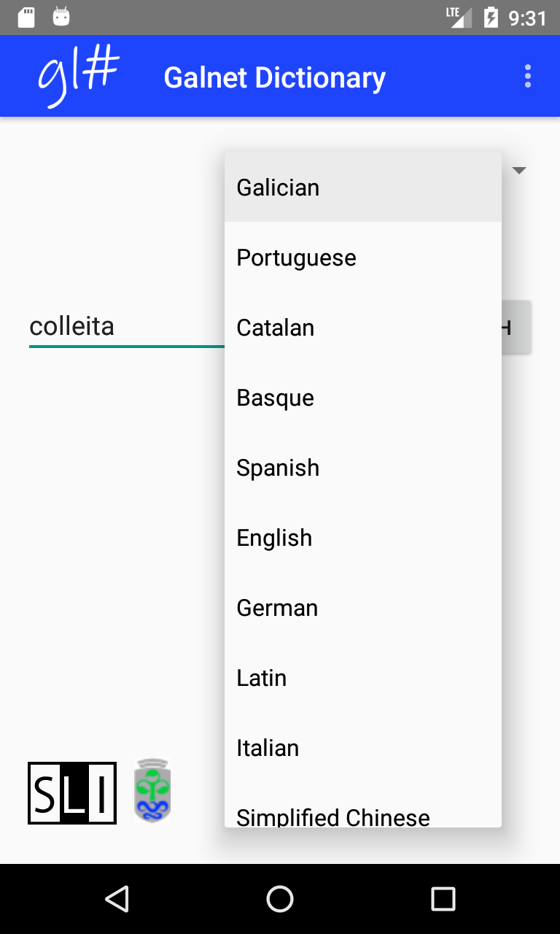Screen dimensions: 560x934
Task: Select English from the dropdown
Action: pos(362,538)
